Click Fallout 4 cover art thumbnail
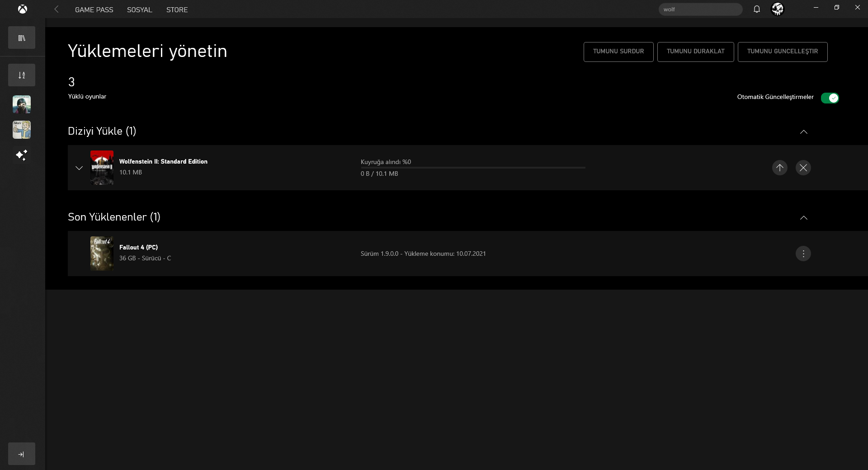 (102, 254)
